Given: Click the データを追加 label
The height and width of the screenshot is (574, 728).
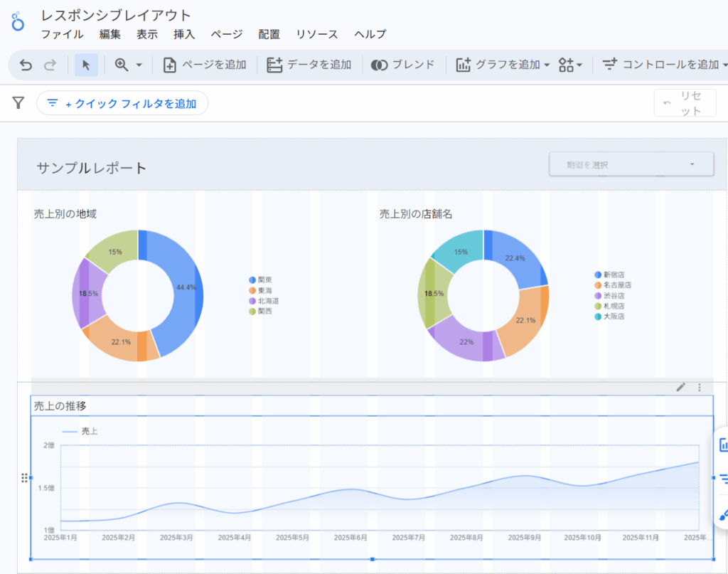Looking at the screenshot, I should tap(319, 65).
